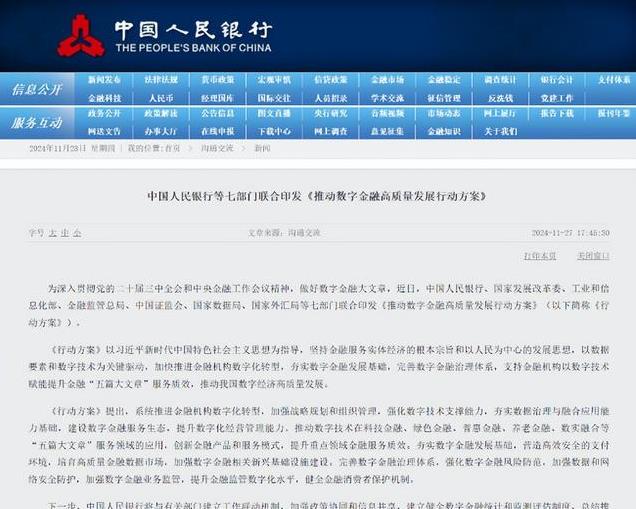This screenshot has width=636, height=509.
Task: Click the 网上调查 nav link
Action: (x=331, y=131)
